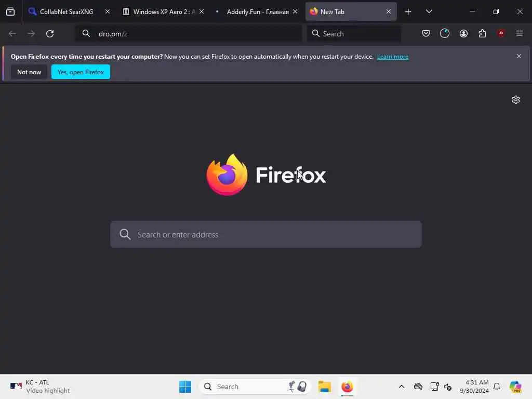Open the notifications bell
This screenshot has width=532, height=399.
pyautogui.click(x=497, y=387)
